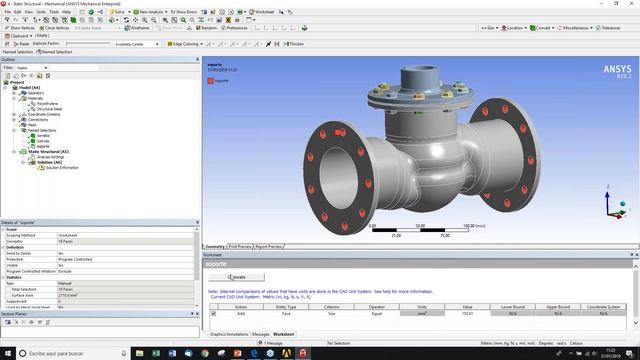
Task: Open the Preferences toolbar item
Action: pos(234,28)
